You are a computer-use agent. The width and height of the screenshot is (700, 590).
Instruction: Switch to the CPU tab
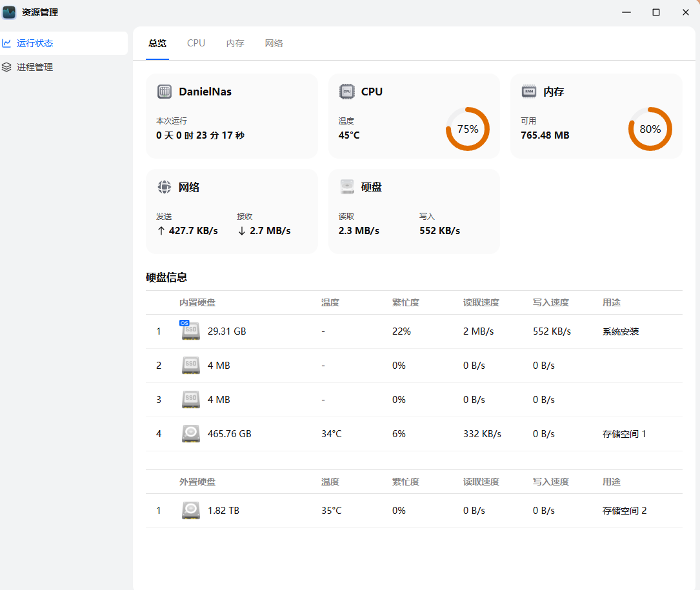pyautogui.click(x=196, y=43)
